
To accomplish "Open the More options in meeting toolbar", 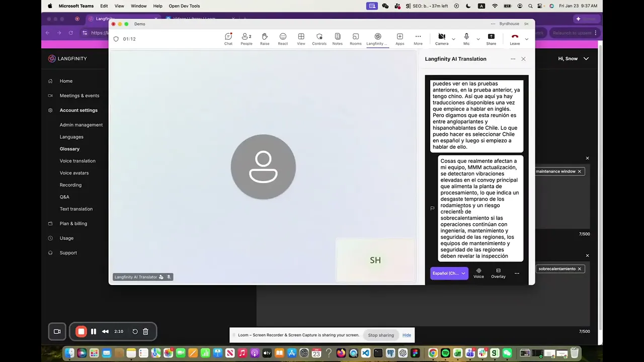I will tap(418, 39).
